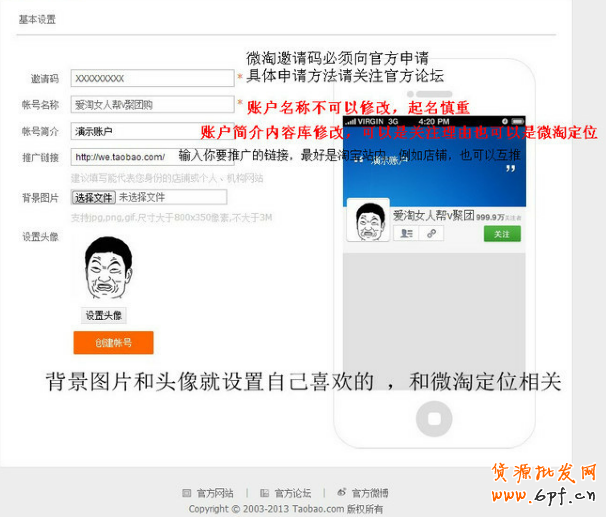Click the 爱淘女人帮v聚团 name in phone preview
This screenshot has height=517, width=606.
pos(434,215)
